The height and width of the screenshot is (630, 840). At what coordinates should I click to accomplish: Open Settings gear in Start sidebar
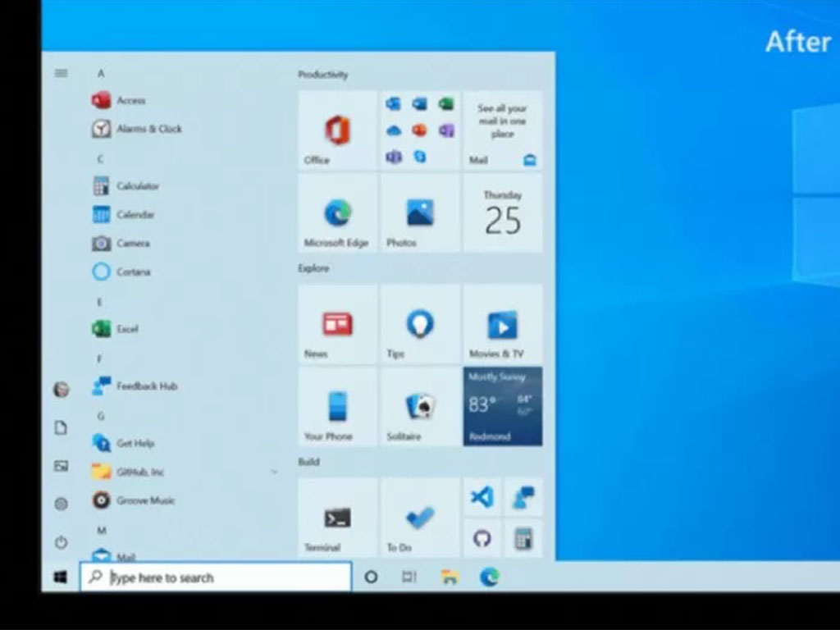(x=61, y=504)
